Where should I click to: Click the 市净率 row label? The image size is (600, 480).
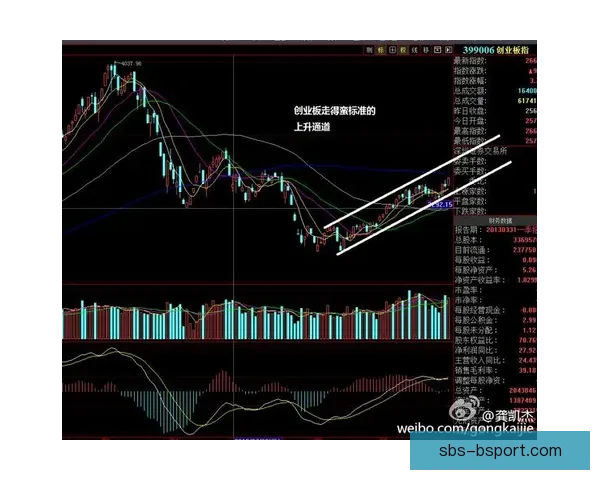tap(468, 300)
